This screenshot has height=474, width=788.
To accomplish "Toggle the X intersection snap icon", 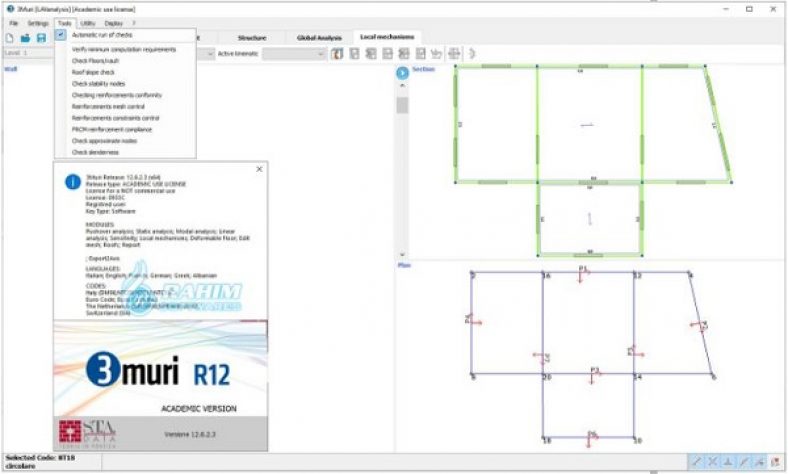I will (x=712, y=461).
